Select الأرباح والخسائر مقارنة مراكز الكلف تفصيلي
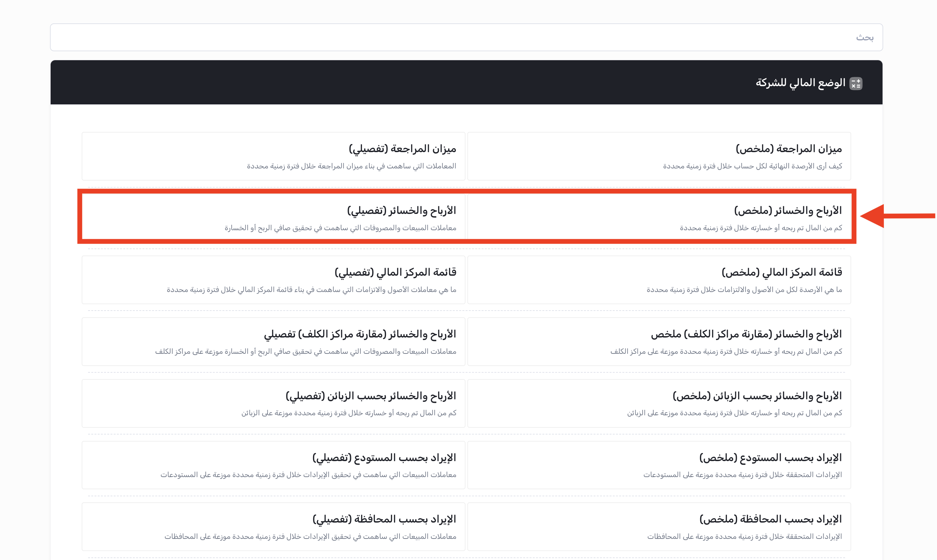937x560 pixels. click(360, 334)
